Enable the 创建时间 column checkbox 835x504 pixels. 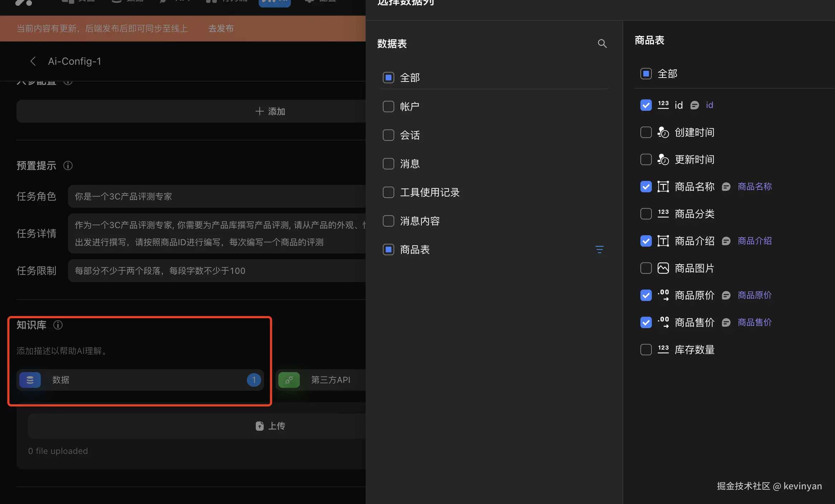(646, 132)
